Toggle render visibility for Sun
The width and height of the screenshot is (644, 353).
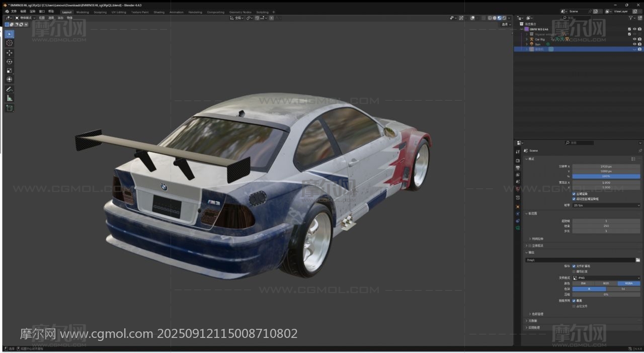tap(639, 44)
